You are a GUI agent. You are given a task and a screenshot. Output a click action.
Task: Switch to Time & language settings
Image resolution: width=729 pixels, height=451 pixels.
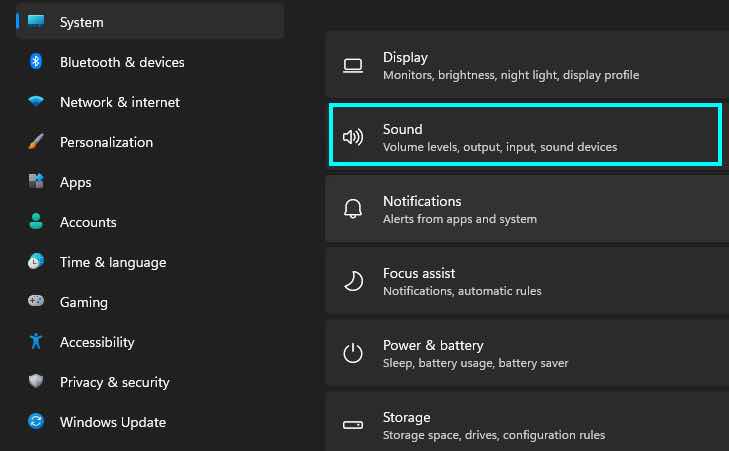[x=112, y=262]
